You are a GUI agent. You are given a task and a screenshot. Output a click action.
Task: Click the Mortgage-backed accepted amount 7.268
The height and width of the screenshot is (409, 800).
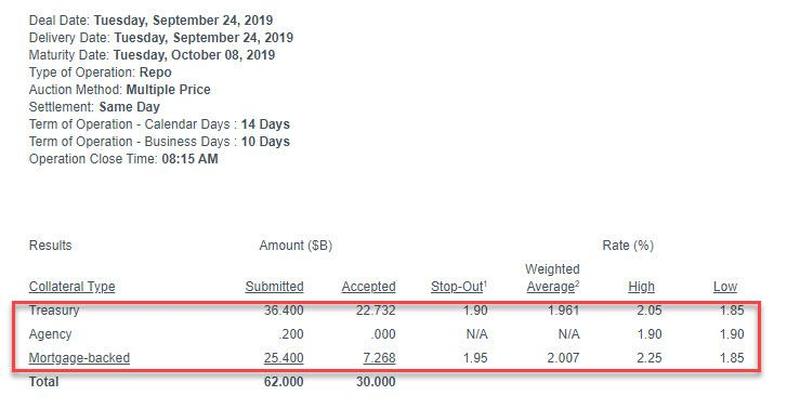tap(379, 358)
